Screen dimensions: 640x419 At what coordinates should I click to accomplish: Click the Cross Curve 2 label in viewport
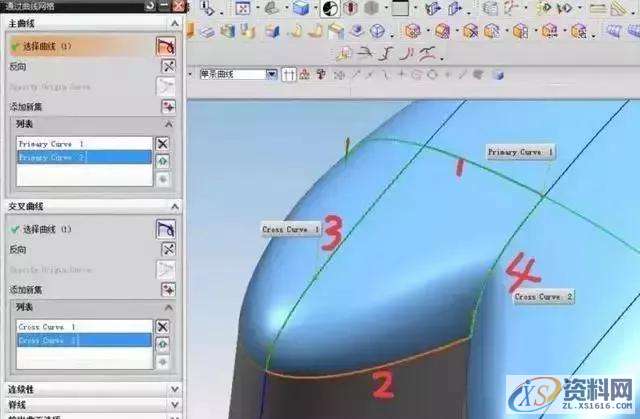544,297
